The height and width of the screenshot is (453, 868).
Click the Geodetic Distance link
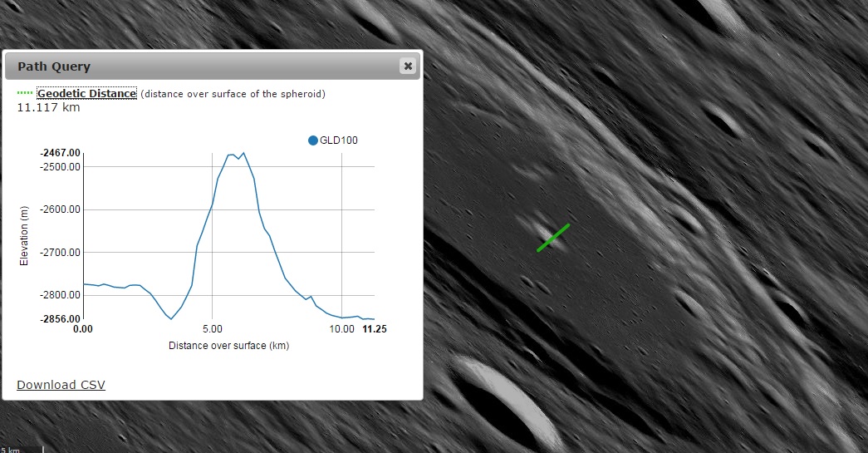click(86, 94)
